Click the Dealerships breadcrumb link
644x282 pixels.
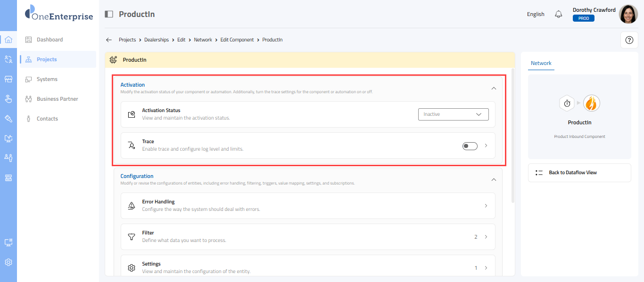(x=157, y=40)
